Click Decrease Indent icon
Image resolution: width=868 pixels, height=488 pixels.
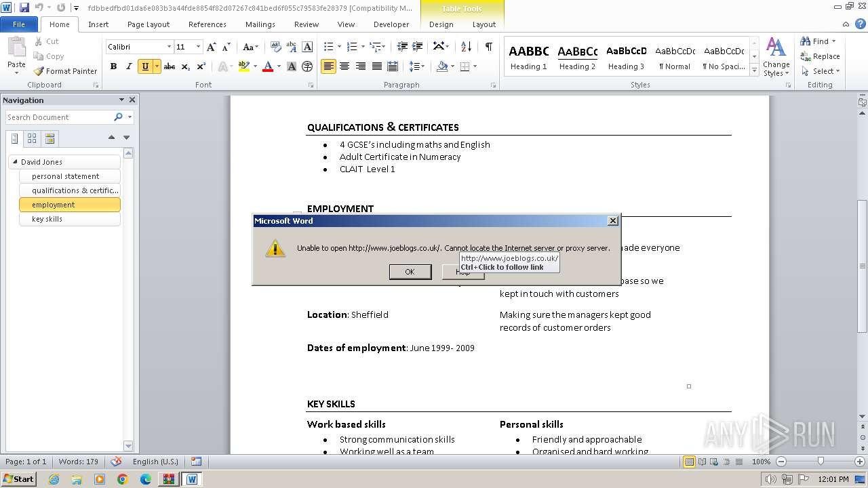pyautogui.click(x=402, y=47)
